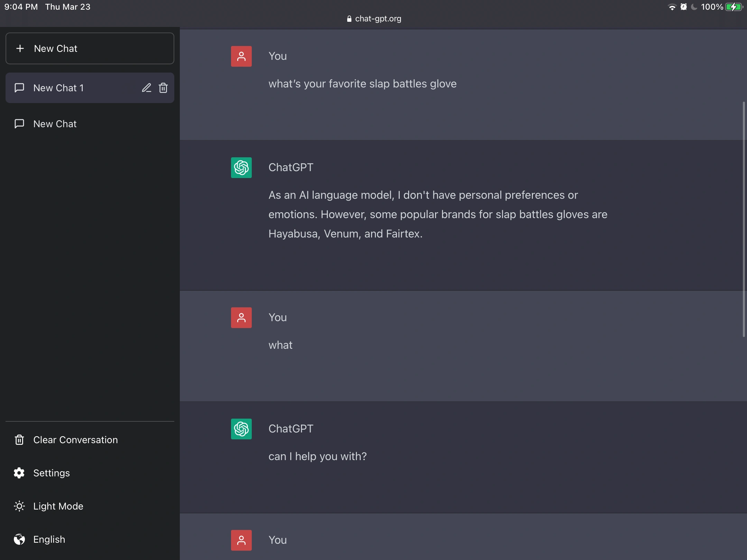
Task: Delete New Chat 1 with trash icon
Action: point(163,88)
